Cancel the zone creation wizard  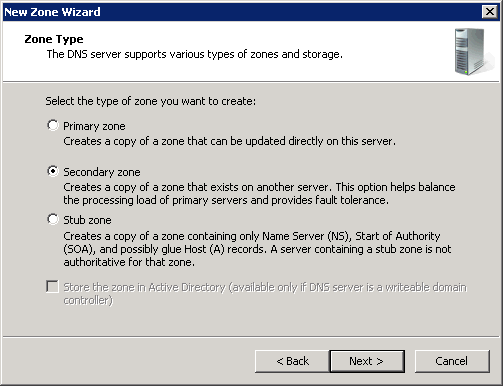[x=452, y=361]
